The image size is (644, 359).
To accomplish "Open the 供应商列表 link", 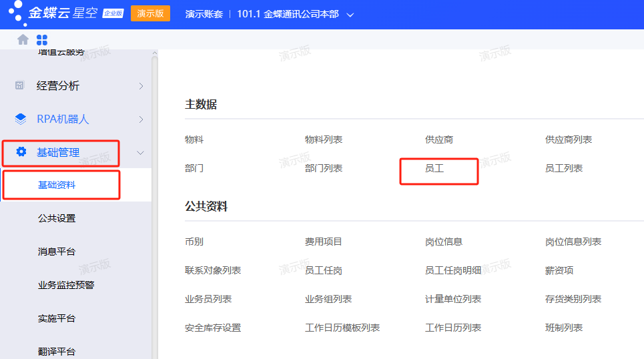I will click(568, 139).
